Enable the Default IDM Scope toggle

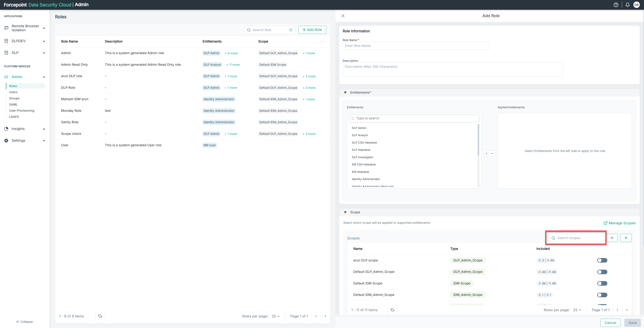(602, 283)
